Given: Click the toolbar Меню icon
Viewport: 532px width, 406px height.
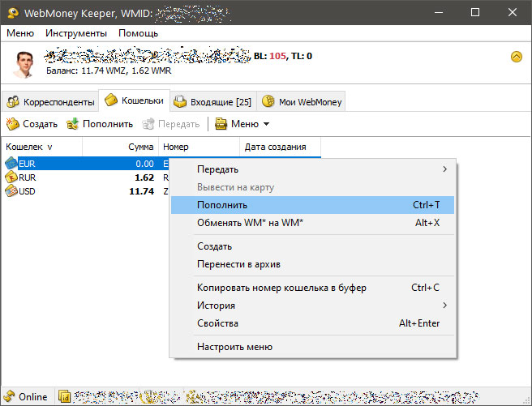Looking at the screenshot, I should (221, 124).
